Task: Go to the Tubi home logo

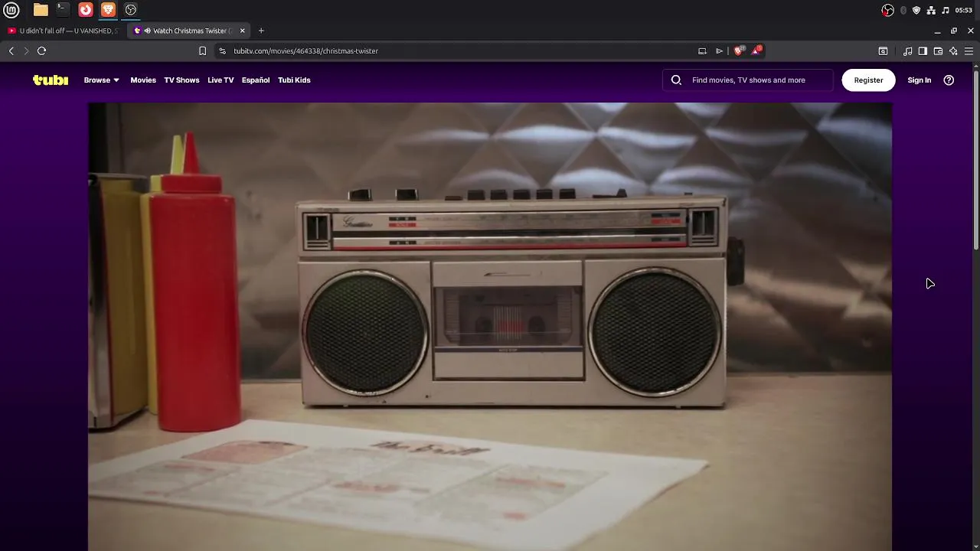Action: (x=51, y=80)
